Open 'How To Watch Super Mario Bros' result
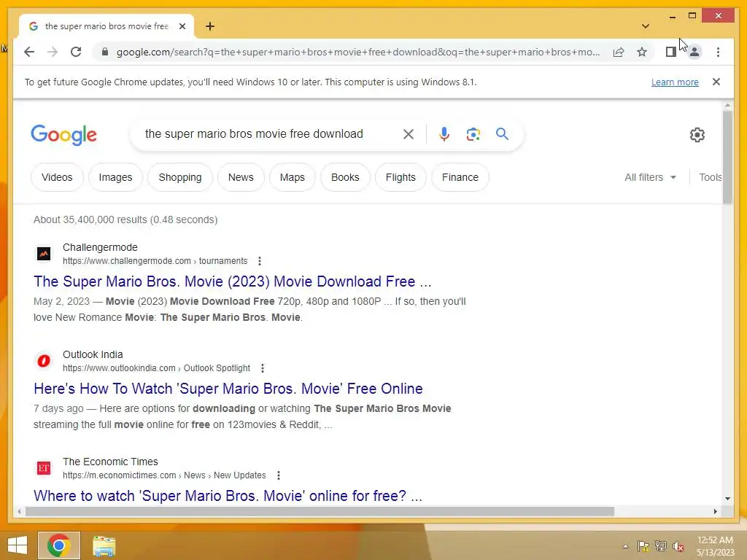This screenshot has width=747, height=560. (x=228, y=389)
